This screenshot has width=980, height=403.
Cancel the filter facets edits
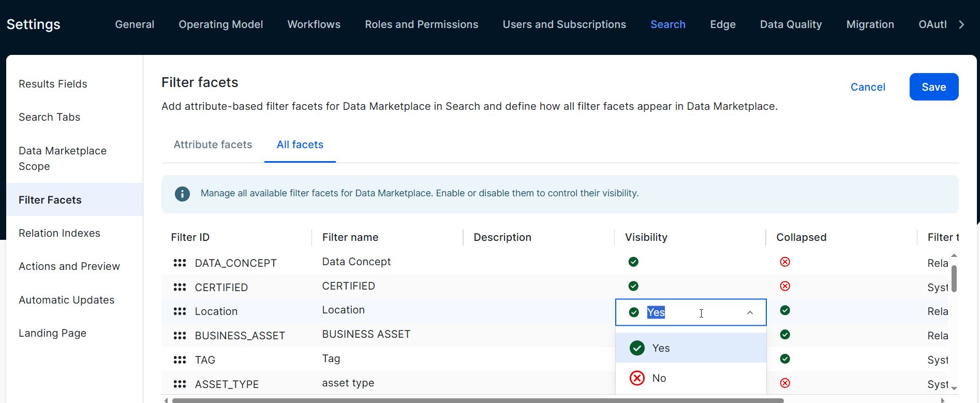point(868,87)
